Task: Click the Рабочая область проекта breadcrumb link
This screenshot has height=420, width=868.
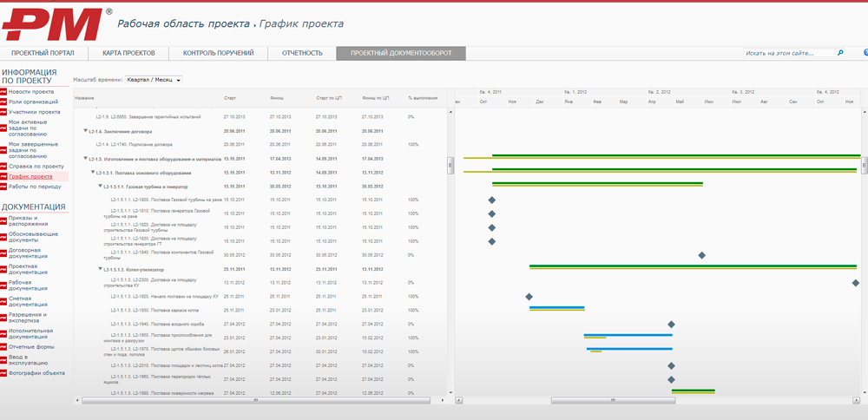Action: pyautogui.click(x=183, y=24)
